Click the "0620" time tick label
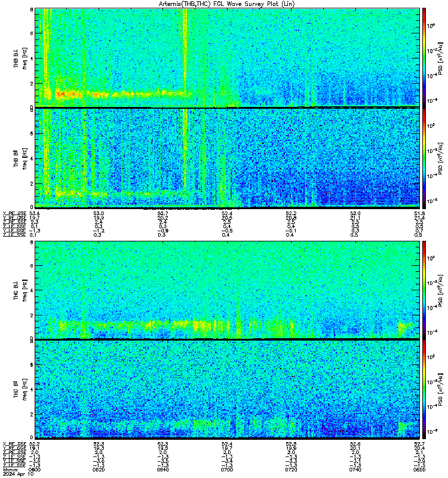448x478 pixels. tap(99, 470)
